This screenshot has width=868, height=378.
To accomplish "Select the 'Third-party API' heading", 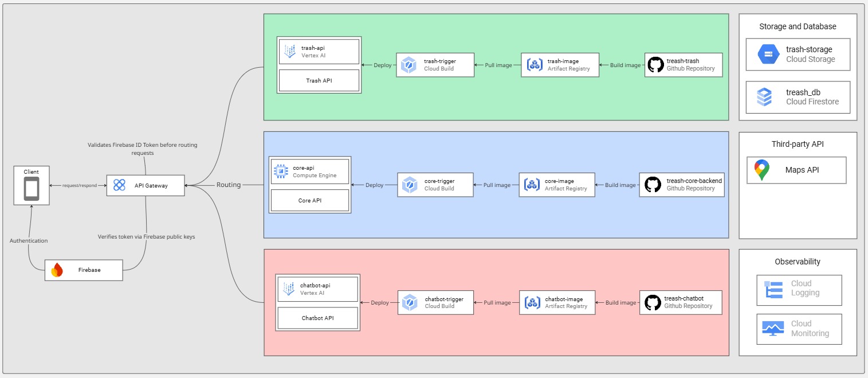I will pyautogui.click(x=798, y=144).
